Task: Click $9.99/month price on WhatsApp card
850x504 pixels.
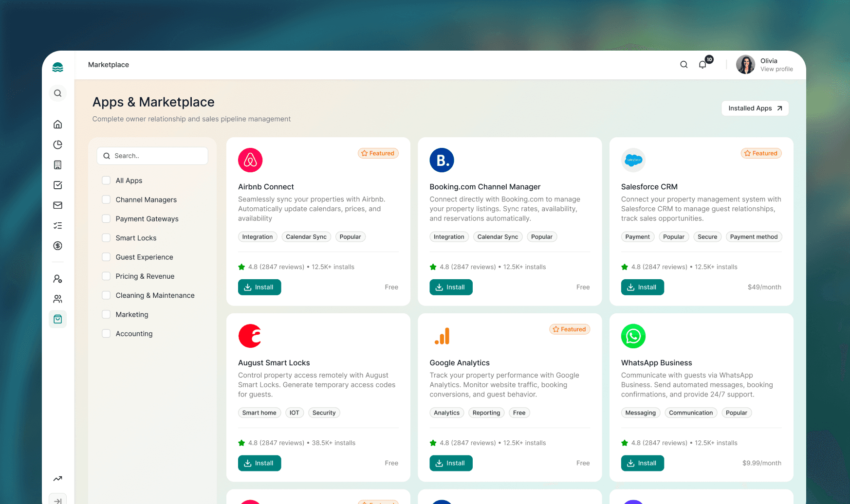Action: 762,464
